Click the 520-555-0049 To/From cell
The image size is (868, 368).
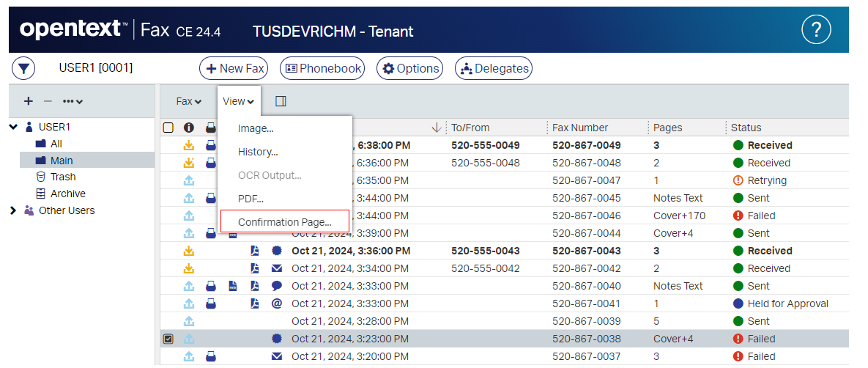click(x=486, y=145)
